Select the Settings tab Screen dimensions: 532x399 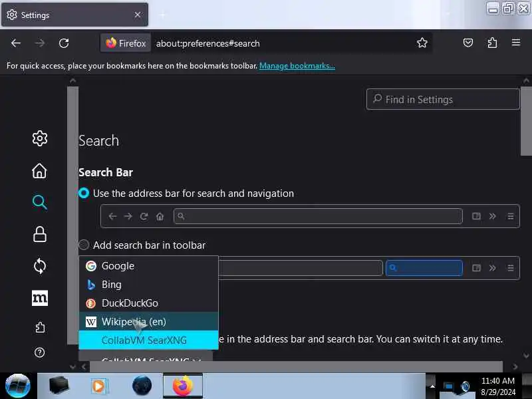[75, 15]
